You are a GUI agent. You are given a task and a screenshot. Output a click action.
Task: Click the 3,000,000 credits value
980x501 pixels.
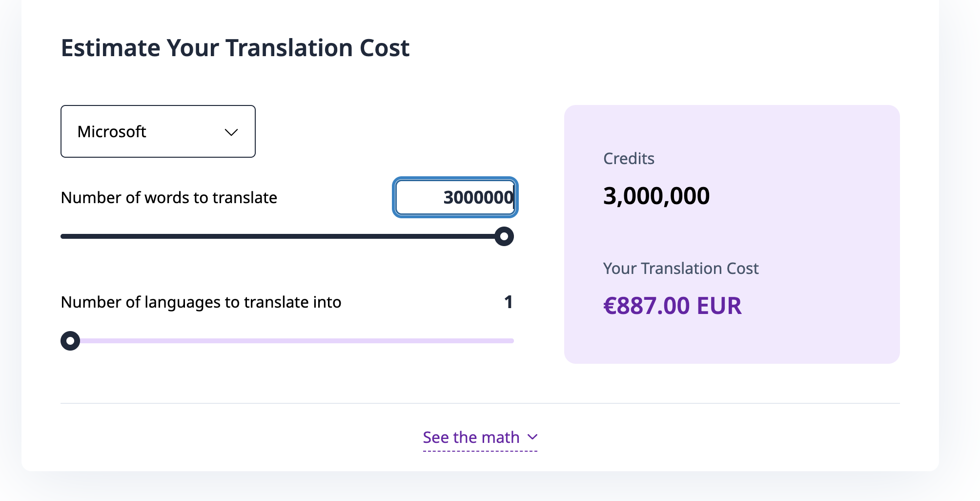(x=656, y=196)
